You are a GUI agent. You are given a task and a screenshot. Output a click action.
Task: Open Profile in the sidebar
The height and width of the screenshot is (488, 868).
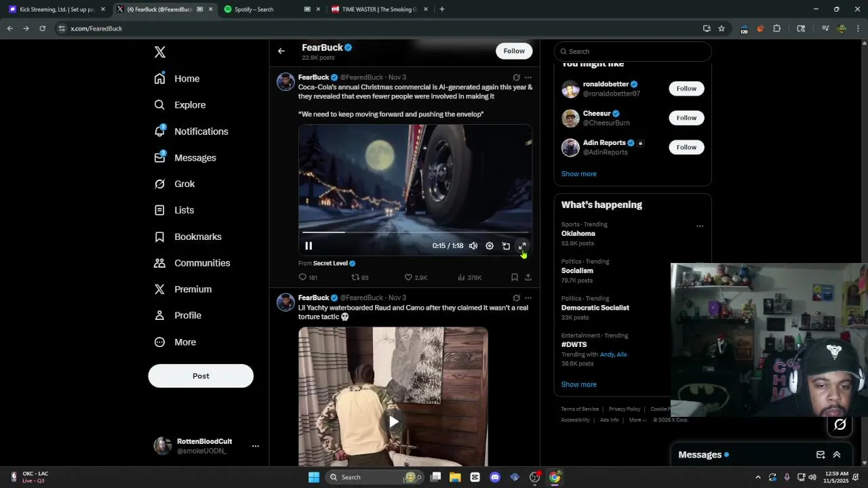178,316
